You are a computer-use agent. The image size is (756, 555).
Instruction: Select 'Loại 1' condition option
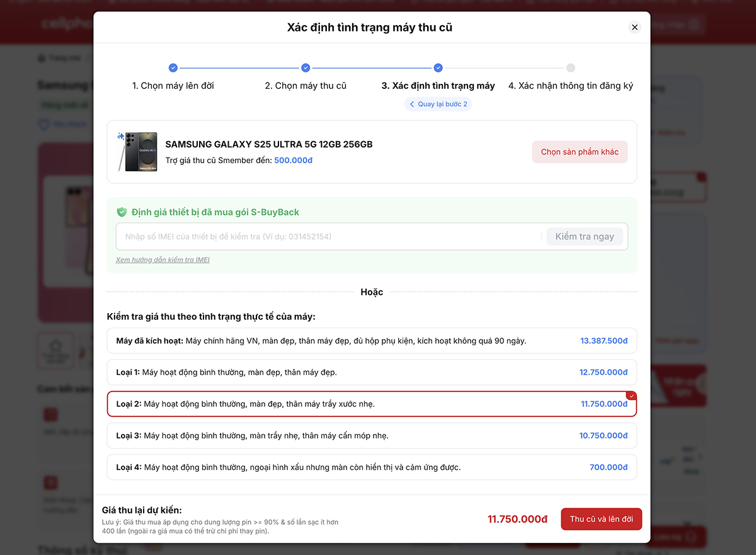click(x=372, y=372)
